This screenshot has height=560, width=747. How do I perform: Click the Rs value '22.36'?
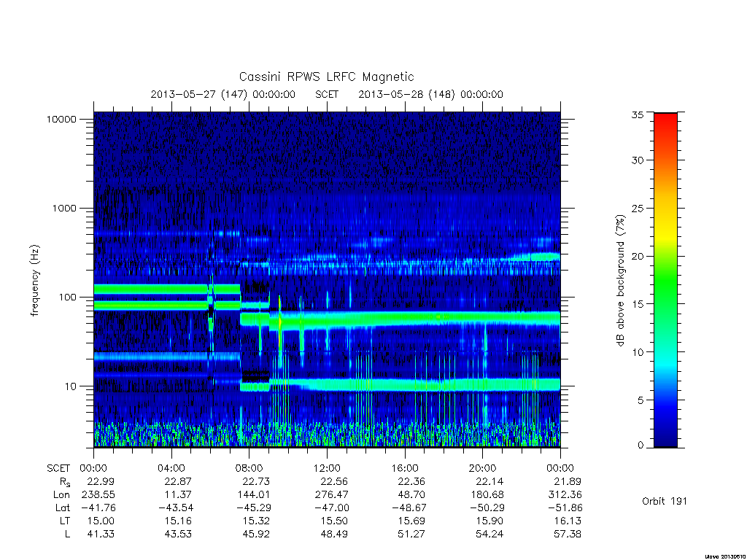click(x=411, y=481)
